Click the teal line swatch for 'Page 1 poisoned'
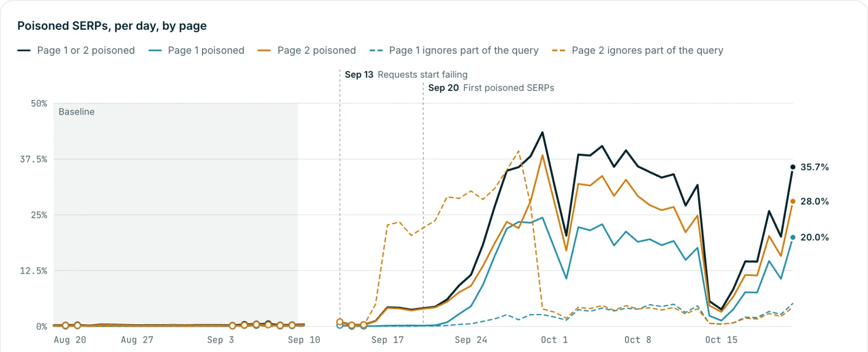The height and width of the screenshot is (352, 868). coord(155,51)
